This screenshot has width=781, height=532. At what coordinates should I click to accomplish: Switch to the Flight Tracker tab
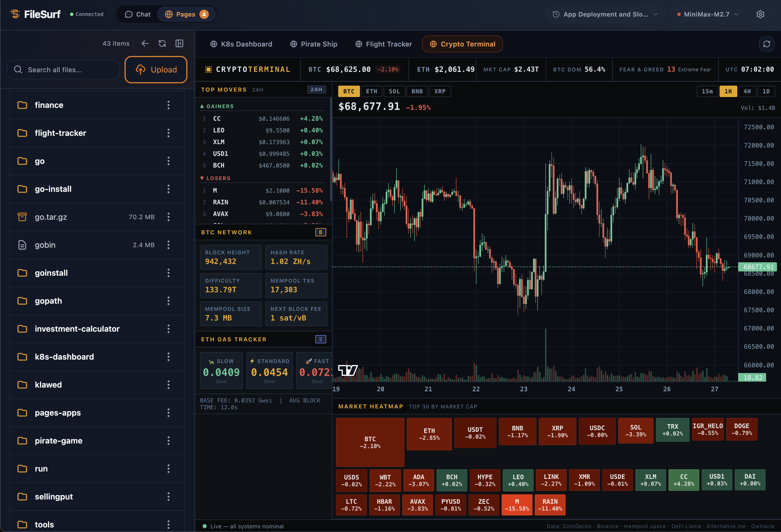tap(383, 44)
